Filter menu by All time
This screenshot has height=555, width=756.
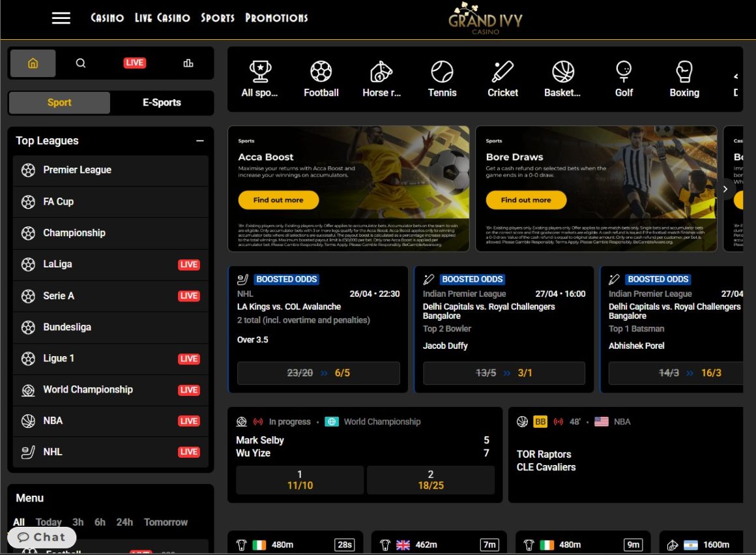[x=19, y=522]
